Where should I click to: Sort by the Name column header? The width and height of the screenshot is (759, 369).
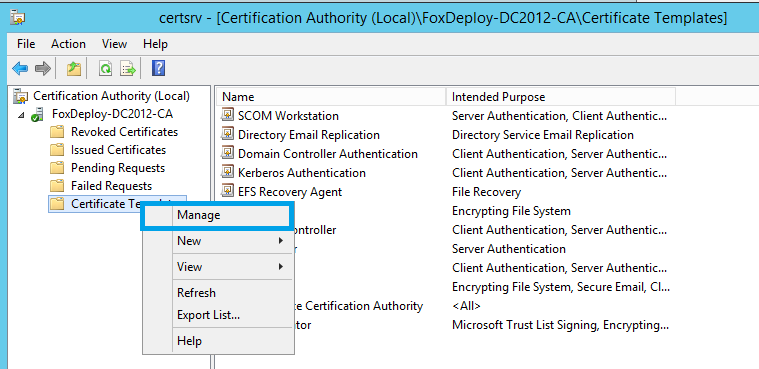331,97
